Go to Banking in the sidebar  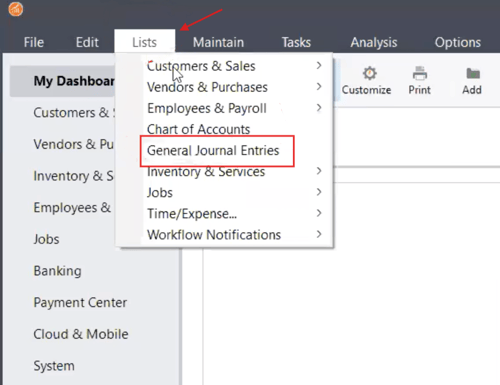coord(57,271)
